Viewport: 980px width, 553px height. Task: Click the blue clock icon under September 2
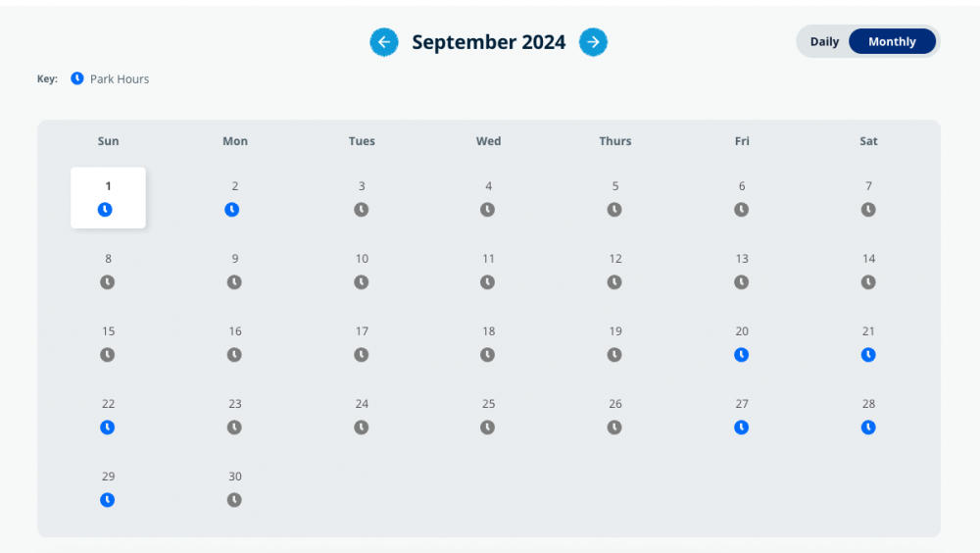(x=232, y=210)
